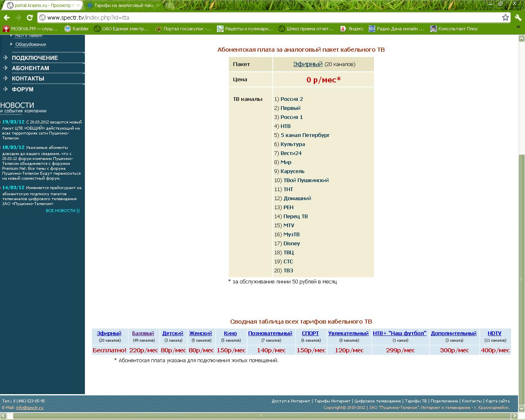Open Подключение footer link
Viewport: 525px width, 420px height.
tap(444, 401)
